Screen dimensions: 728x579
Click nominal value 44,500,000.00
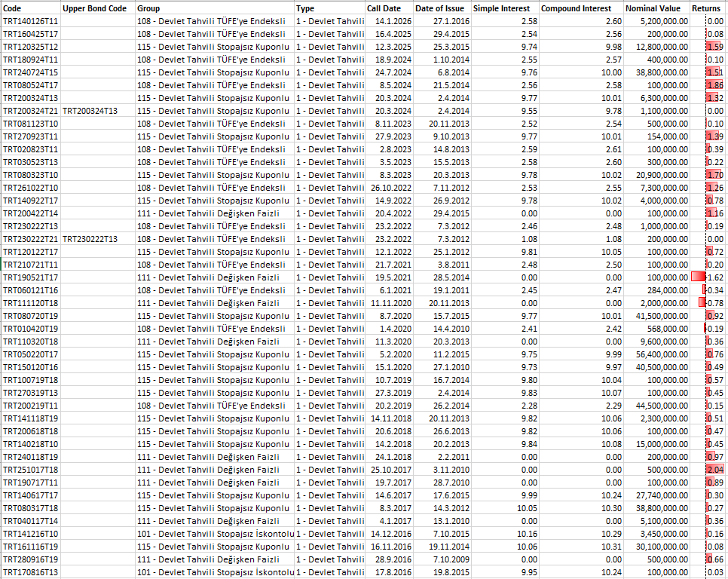pos(657,406)
